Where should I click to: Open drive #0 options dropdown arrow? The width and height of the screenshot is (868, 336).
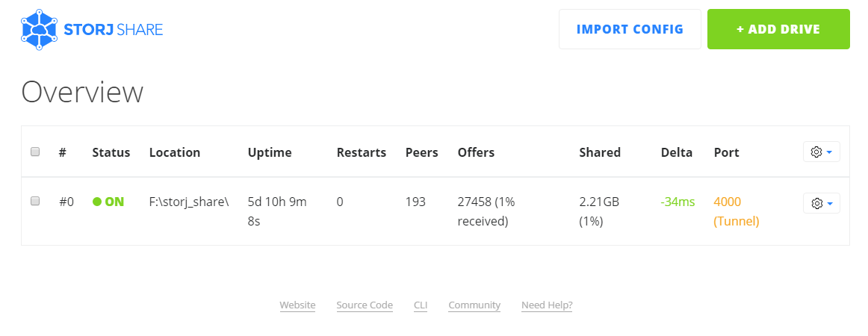click(830, 203)
